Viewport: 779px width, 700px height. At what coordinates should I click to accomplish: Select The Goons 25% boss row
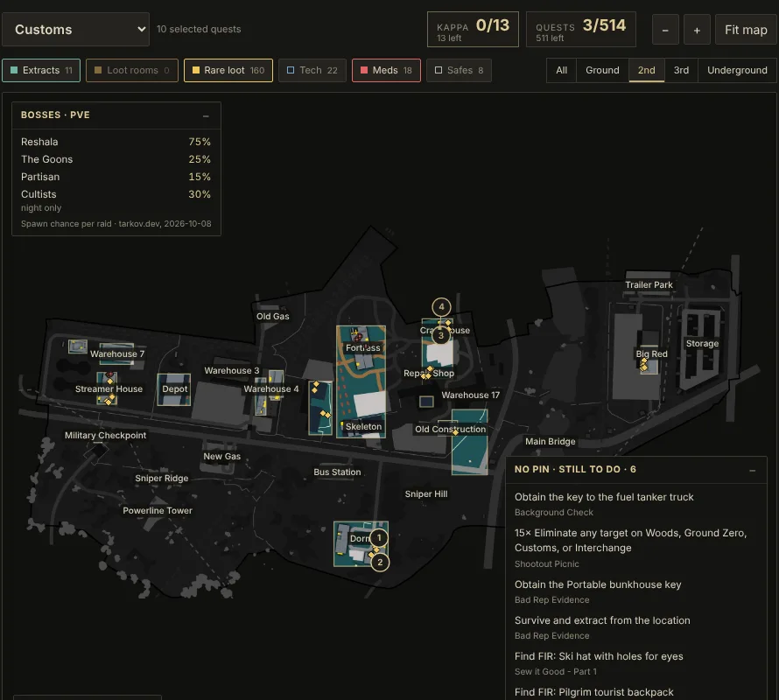click(x=116, y=159)
